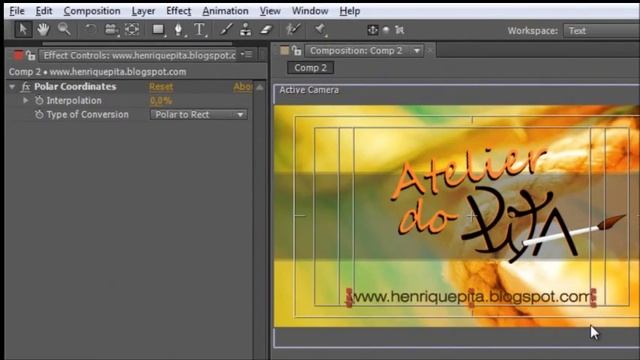Screen dimensions: 640x360
Task: Click the Polar Coordinates effect name
Action: tap(75, 87)
